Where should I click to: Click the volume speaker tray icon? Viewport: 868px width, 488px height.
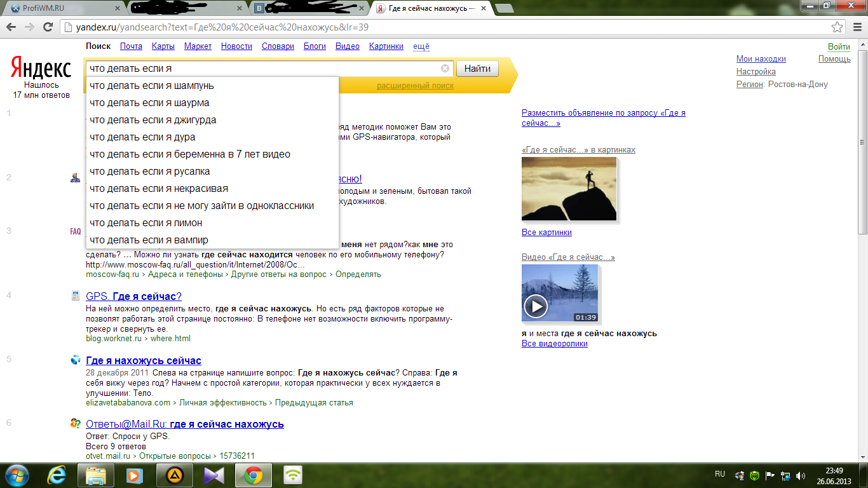click(x=800, y=475)
